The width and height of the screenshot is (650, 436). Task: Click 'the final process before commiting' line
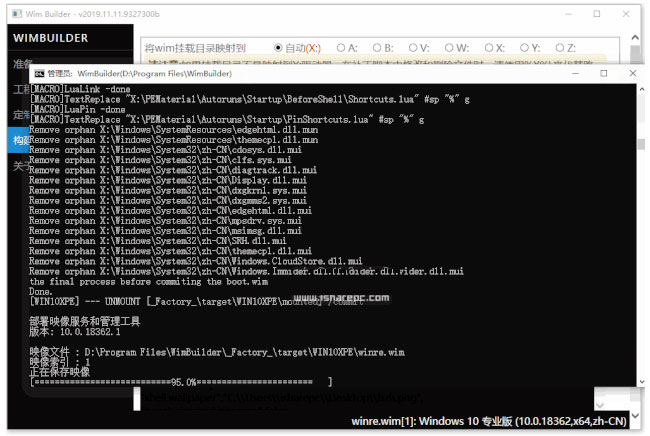point(149,282)
